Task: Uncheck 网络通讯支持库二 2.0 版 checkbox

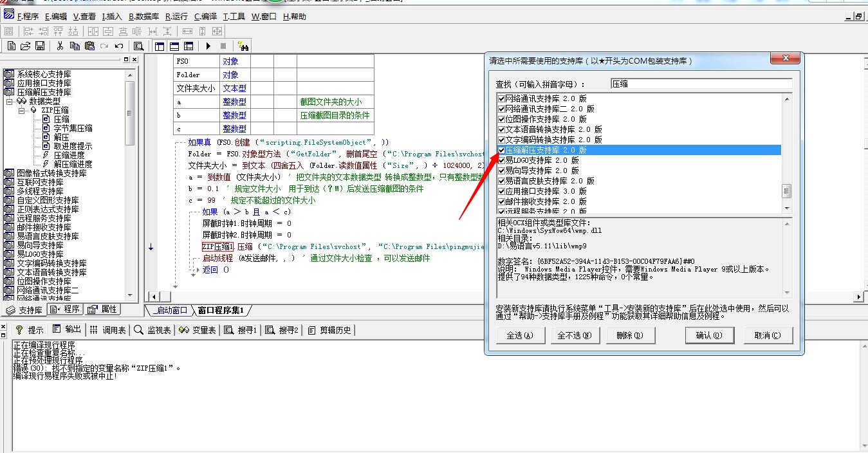Action: click(502, 109)
